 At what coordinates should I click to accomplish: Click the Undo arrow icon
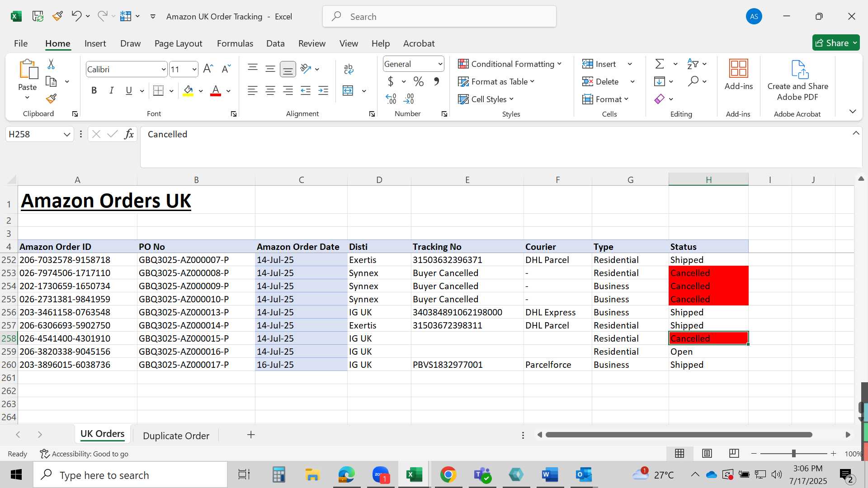point(76,16)
